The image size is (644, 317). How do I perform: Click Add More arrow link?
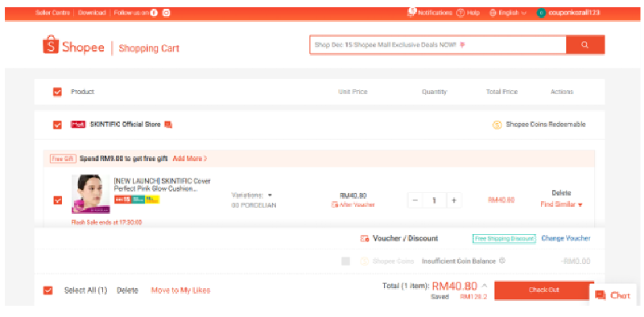tap(190, 158)
